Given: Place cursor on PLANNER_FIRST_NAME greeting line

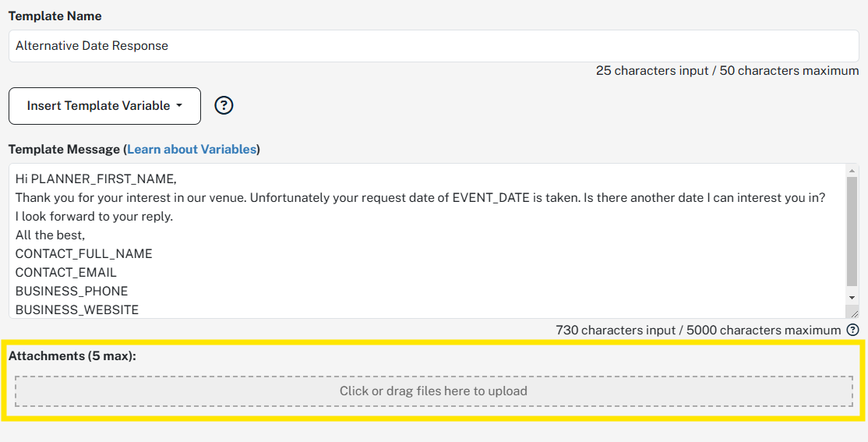Looking at the screenshot, I should [96, 179].
